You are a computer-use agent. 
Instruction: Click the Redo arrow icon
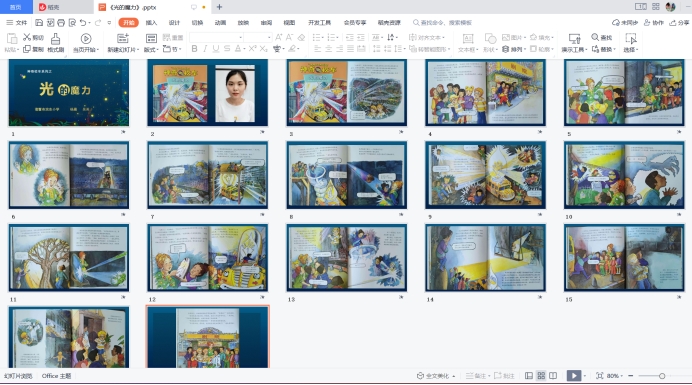pos(98,23)
